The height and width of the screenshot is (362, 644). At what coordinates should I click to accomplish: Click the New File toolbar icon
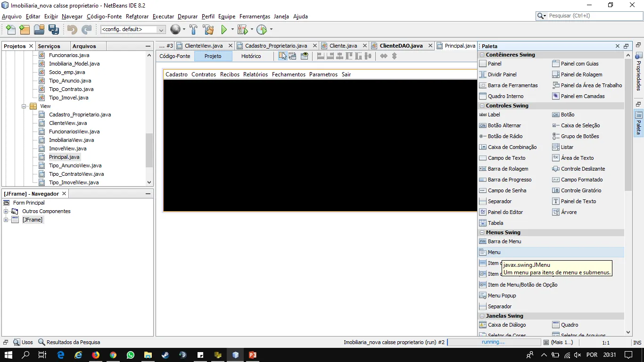(x=10, y=30)
